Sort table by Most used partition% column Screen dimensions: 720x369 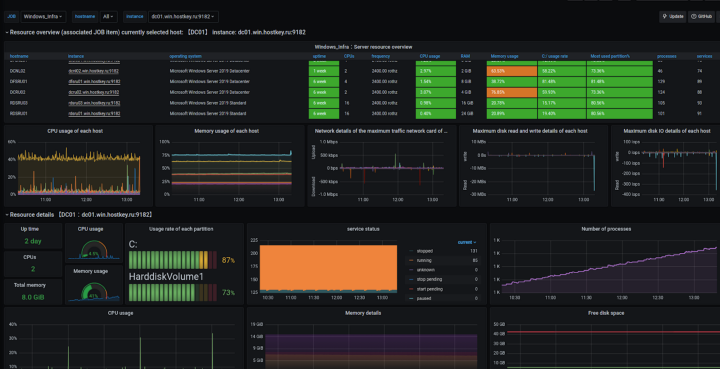click(610, 56)
